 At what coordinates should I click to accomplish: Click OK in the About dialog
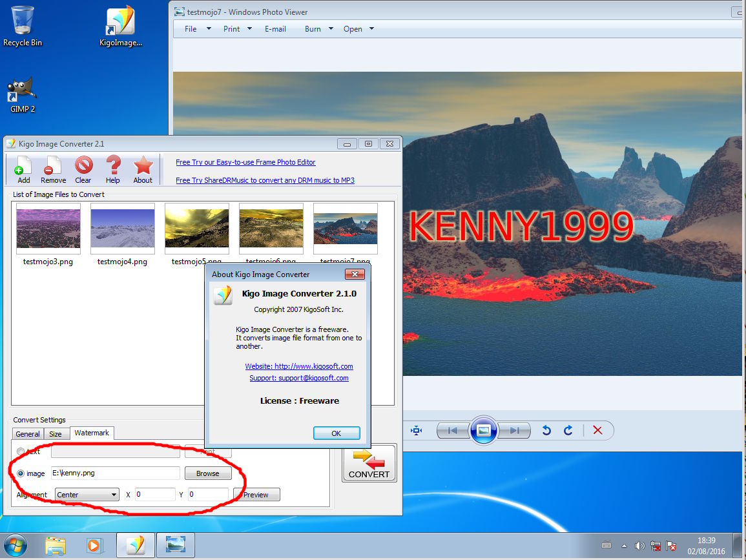click(337, 433)
